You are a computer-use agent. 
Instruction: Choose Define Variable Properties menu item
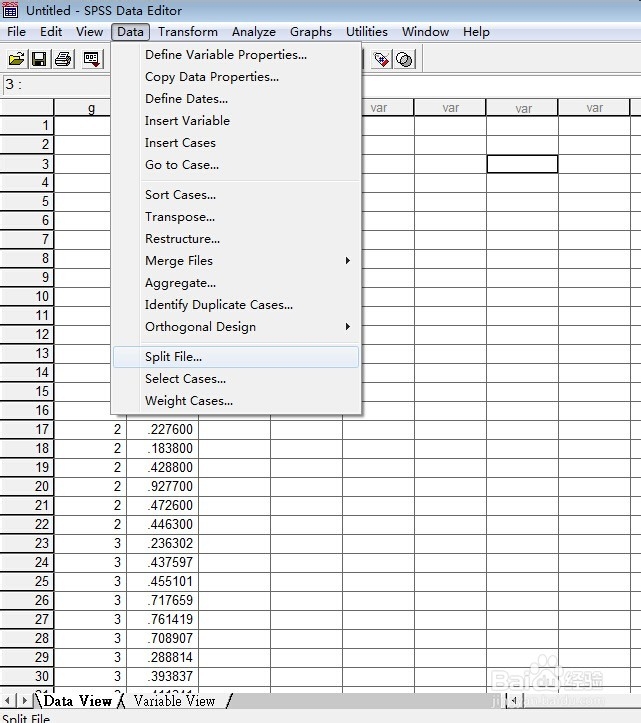(236, 55)
